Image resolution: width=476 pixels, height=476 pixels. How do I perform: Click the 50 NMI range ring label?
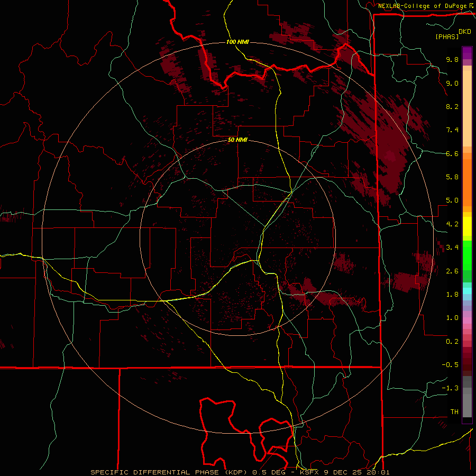(x=237, y=140)
